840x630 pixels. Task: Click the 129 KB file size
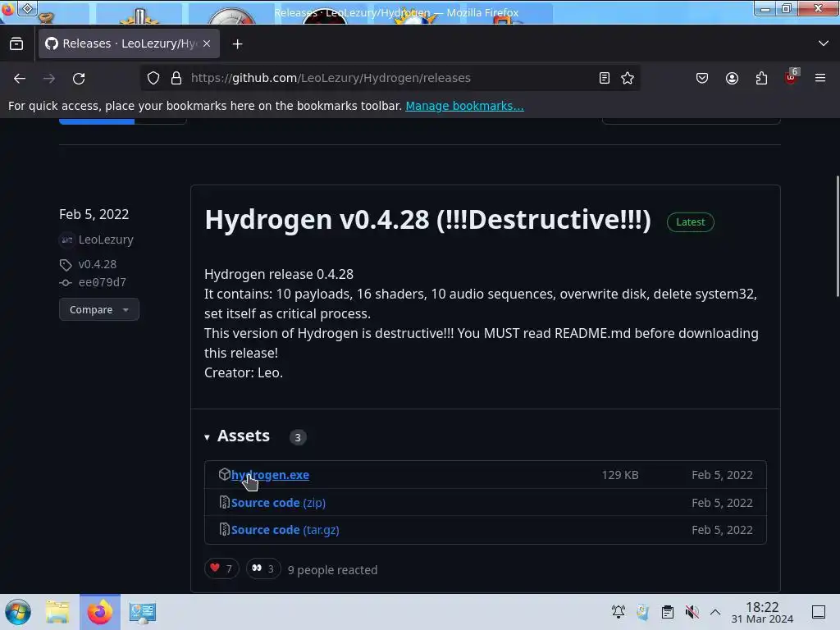(620, 475)
